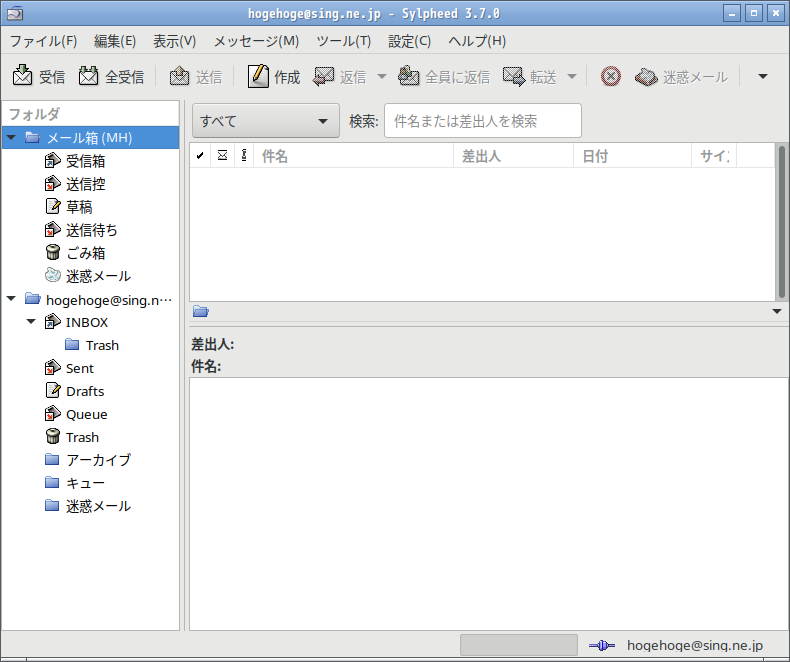The height and width of the screenshot is (662, 790).
Task: Click the 件名または差出人を検索 search field
Action: click(x=483, y=121)
